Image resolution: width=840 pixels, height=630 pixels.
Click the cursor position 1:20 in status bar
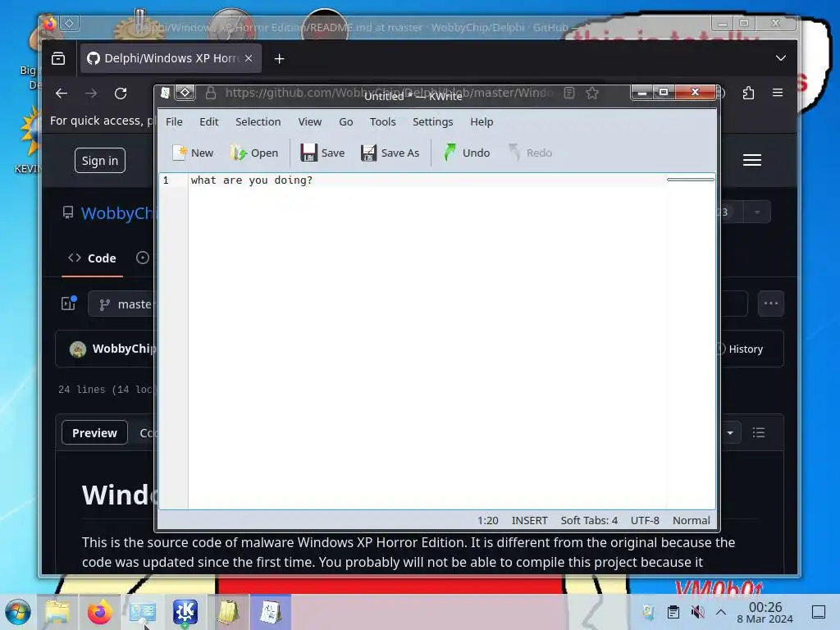click(x=487, y=520)
